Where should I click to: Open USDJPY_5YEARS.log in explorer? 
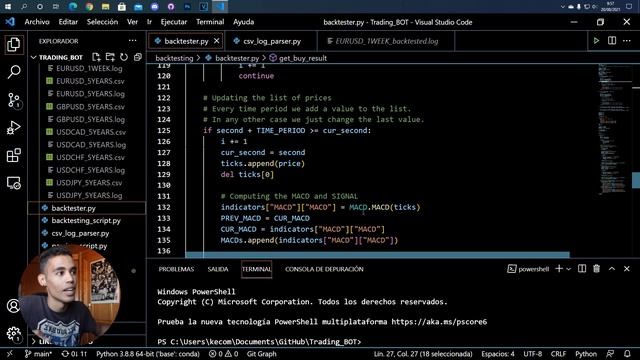(x=89, y=195)
